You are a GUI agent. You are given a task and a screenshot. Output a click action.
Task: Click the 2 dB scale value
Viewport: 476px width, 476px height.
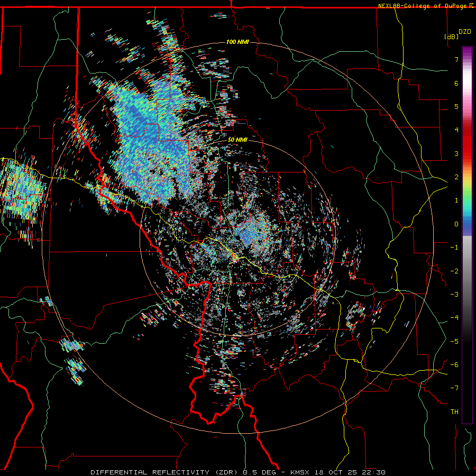click(456, 177)
